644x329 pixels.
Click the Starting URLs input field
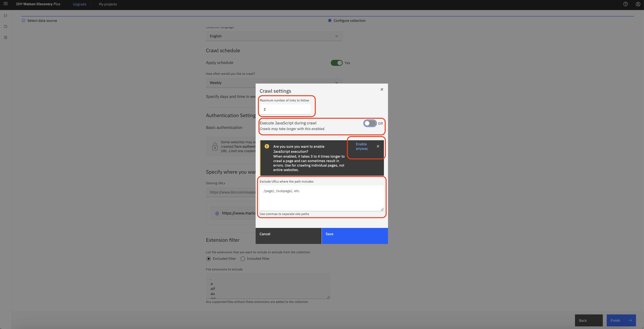231,192
